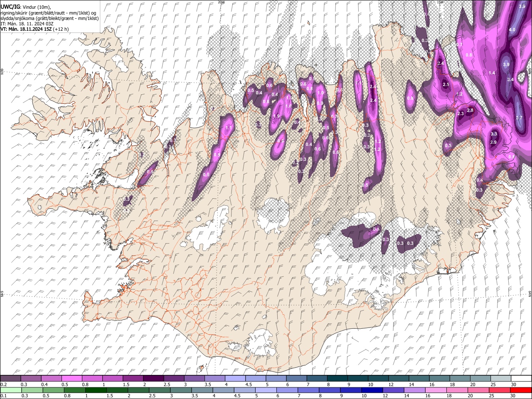Click the bright pink swatch between 0.5 and 0.8 in upper legend
The width and height of the screenshot is (532, 399).
coord(72,379)
